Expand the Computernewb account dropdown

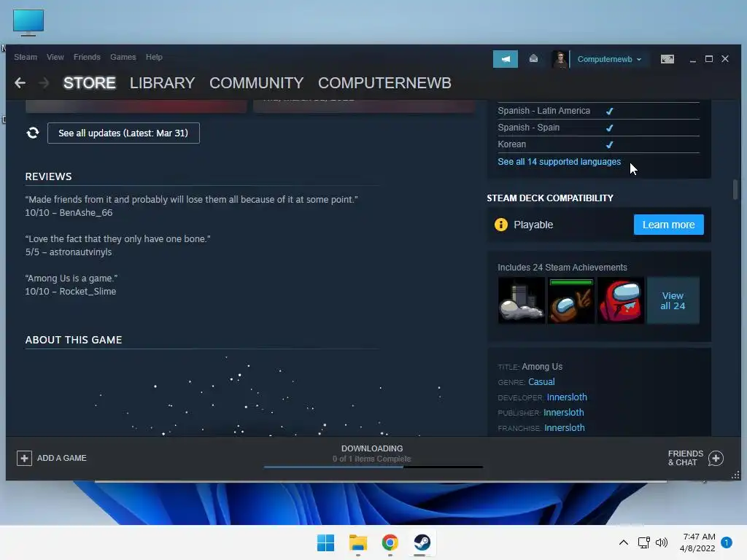coord(609,59)
